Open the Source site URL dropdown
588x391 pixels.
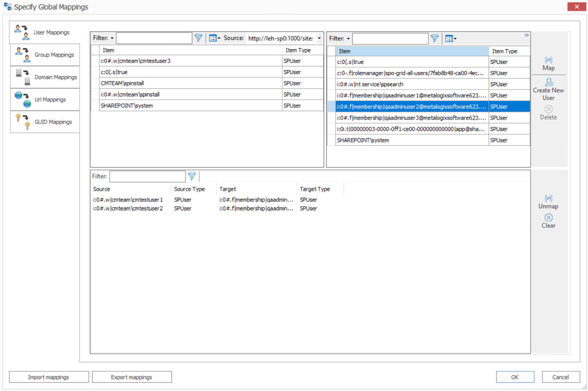coord(319,38)
